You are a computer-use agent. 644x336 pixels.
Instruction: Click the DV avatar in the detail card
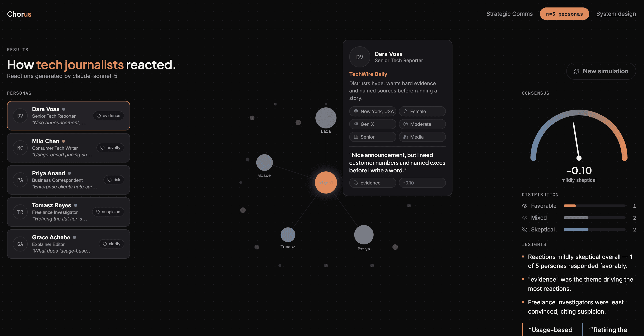click(x=360, y=57)
